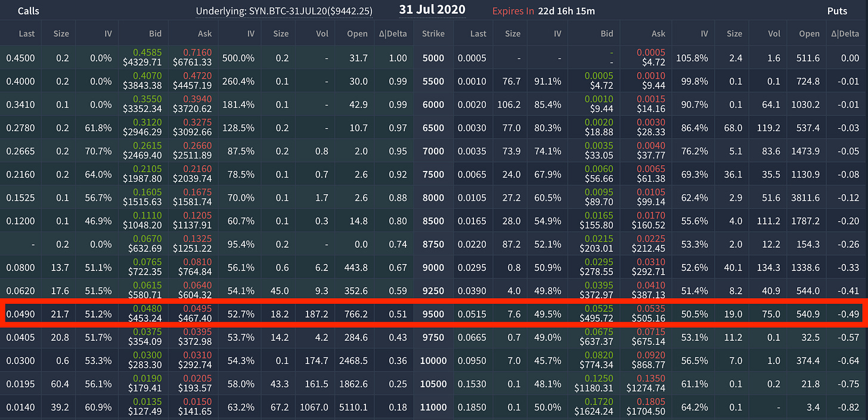Select the 31 Jul 2020 expiry heading

[432, 10]
